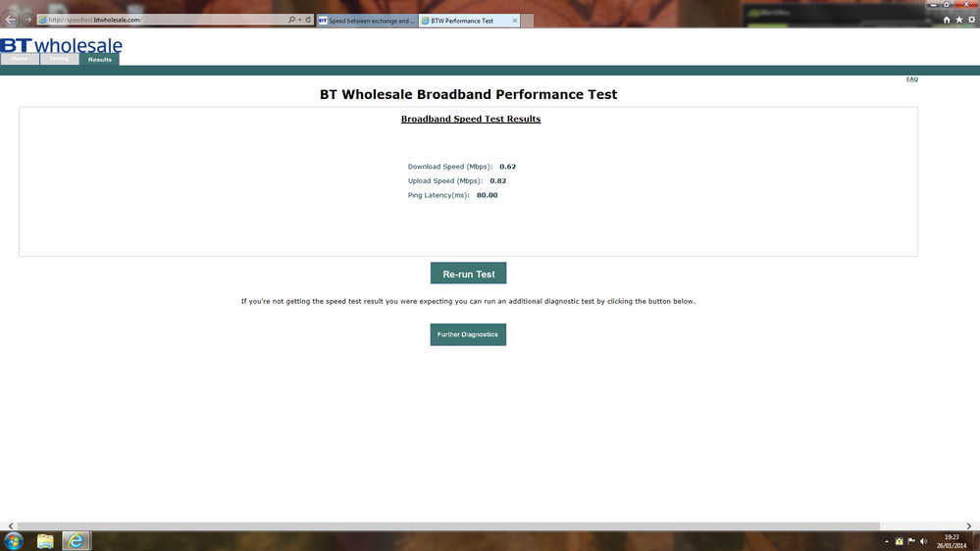980x551 pixels.
Task: Open the Home site tab
Action: point(20,59)
